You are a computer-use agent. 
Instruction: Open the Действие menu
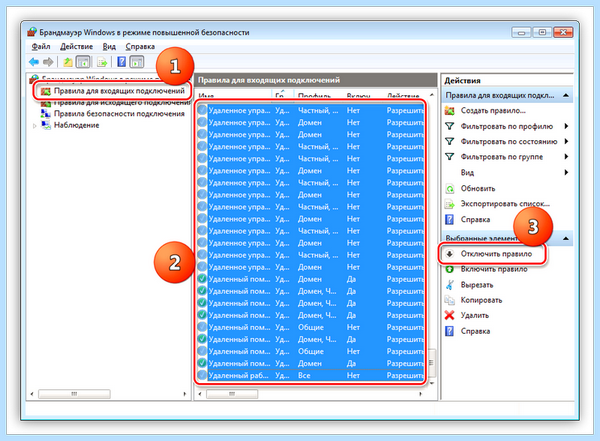tap(77, 46)
